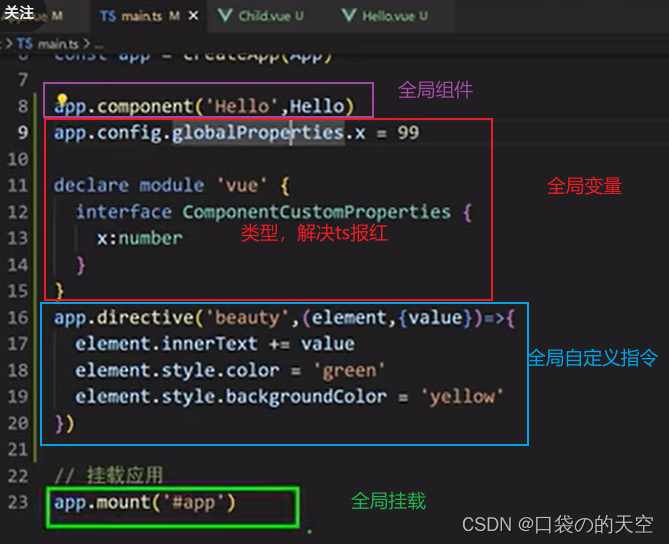Click 'ComponentCustomProperties' interface name
The width and height of the screenshot is (669, 544).
tap(317, 212)
